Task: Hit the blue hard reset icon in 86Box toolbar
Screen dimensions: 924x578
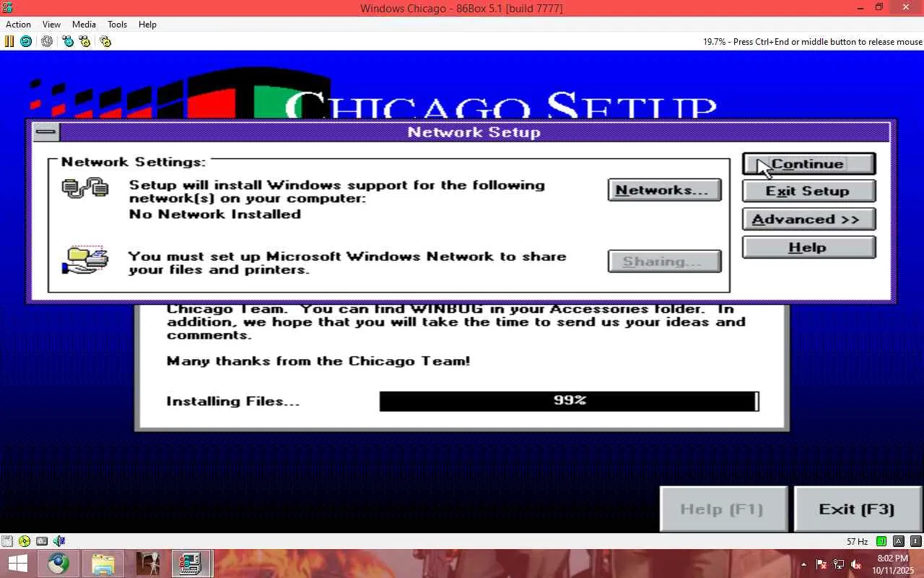Action: click(x=26, y=41)
